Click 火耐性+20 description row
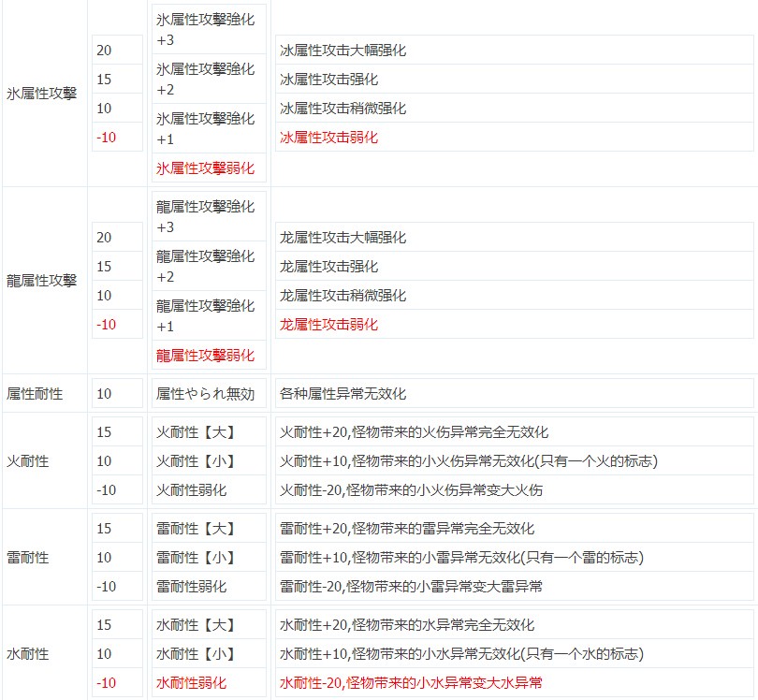The image size is (758, 700). 515,431
